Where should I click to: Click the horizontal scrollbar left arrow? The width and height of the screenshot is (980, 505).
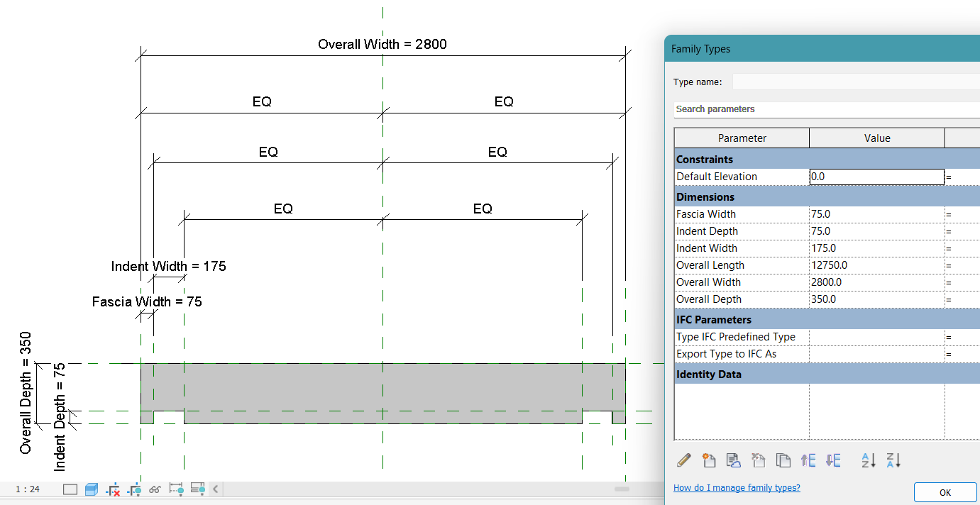pyautogui.click(x=216, y=489)
